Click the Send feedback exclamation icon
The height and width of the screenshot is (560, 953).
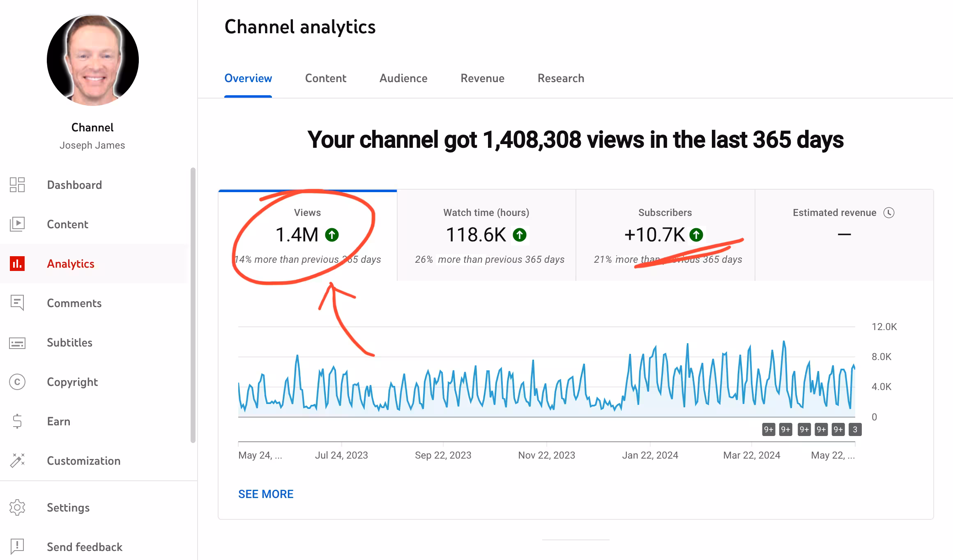click(x=17, y=546)
